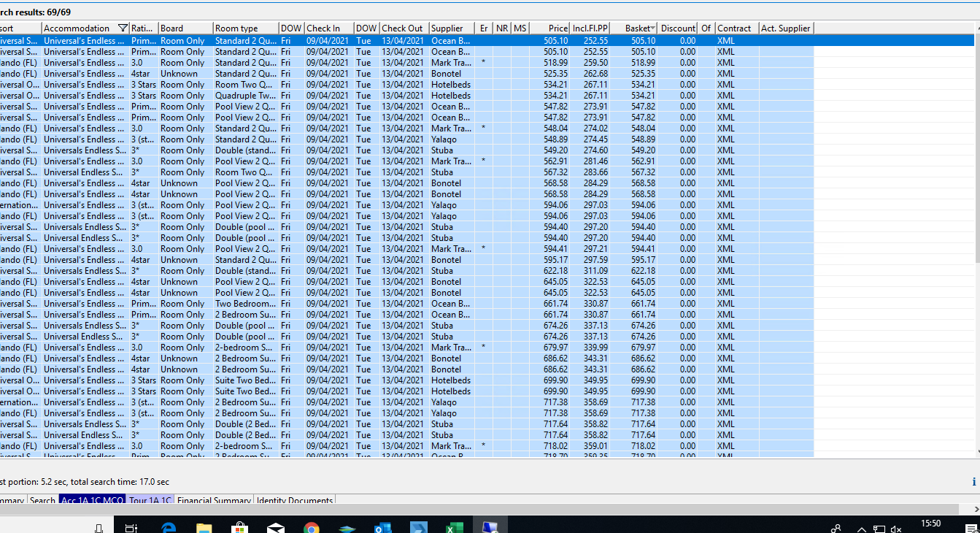
Task: Click Yalaqo supplier in the 548.89 row
Action: tap(444, 139)
